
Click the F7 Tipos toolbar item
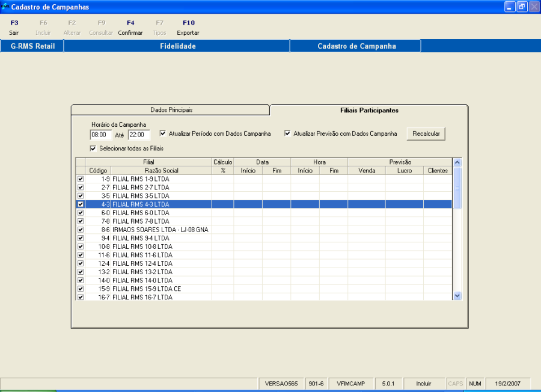click(x=159, y=28)
